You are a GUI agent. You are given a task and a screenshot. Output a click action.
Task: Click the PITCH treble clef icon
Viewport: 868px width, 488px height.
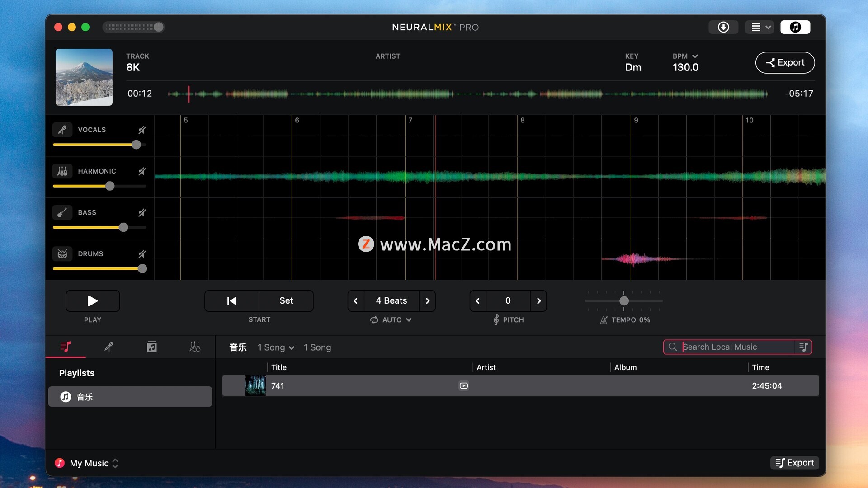tap(496, 320)
